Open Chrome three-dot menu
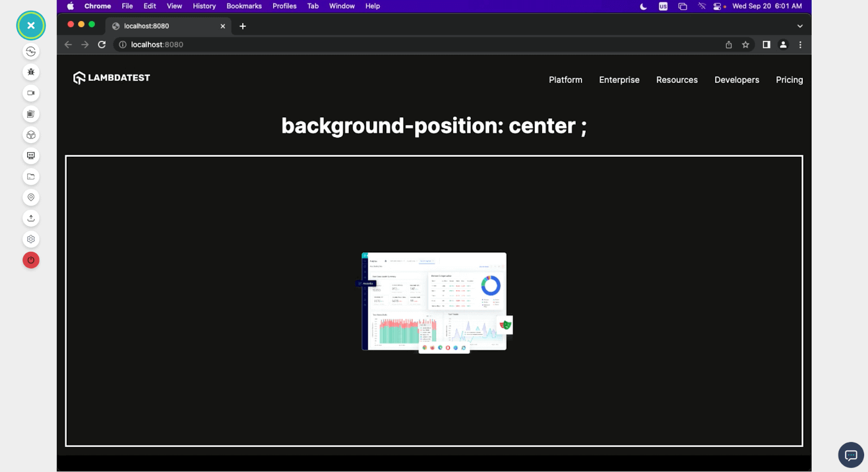This screenshot has width=868, height=472. point(800,44)
